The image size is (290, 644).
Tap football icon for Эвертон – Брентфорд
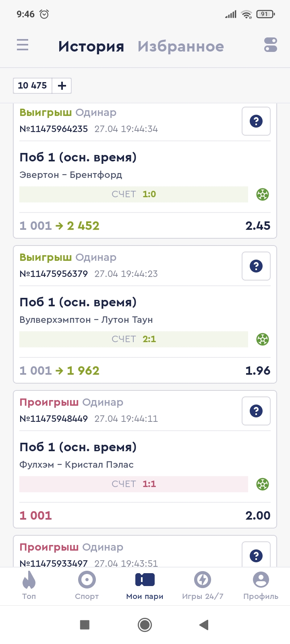coord(263,194)
